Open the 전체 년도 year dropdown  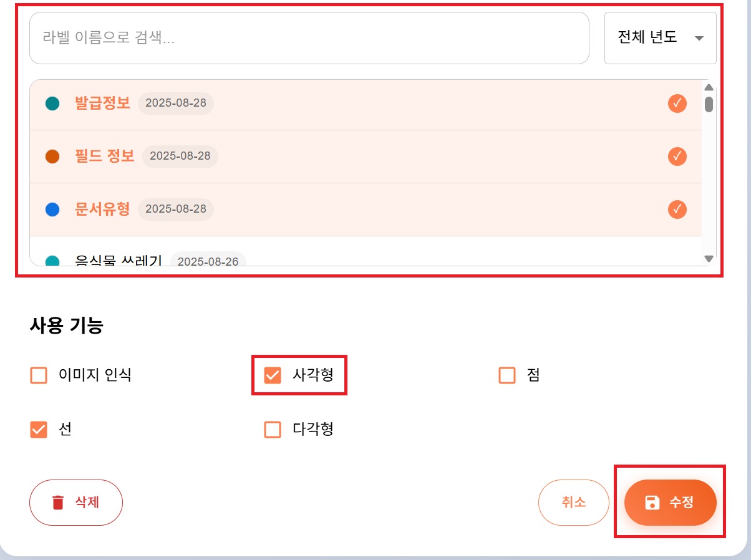660,38
